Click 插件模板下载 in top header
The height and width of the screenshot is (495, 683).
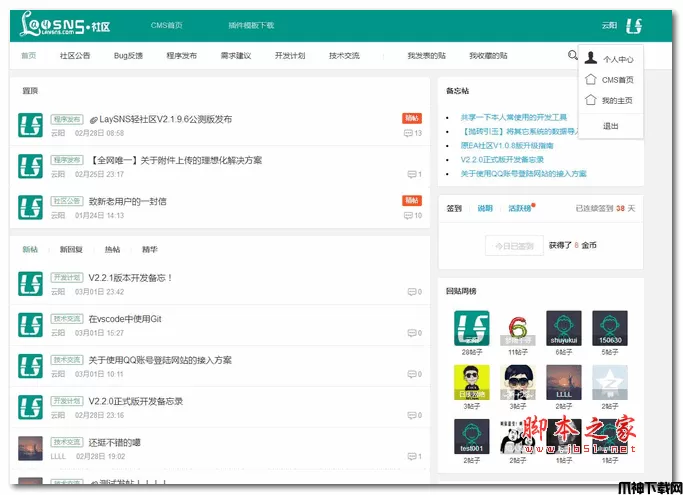click(x=251, y=25)
